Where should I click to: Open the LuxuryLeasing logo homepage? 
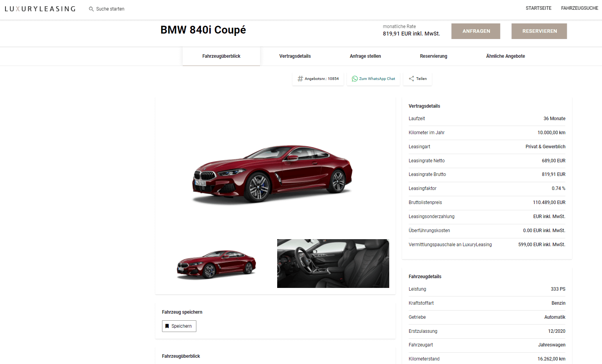click(x=40, y=9)
